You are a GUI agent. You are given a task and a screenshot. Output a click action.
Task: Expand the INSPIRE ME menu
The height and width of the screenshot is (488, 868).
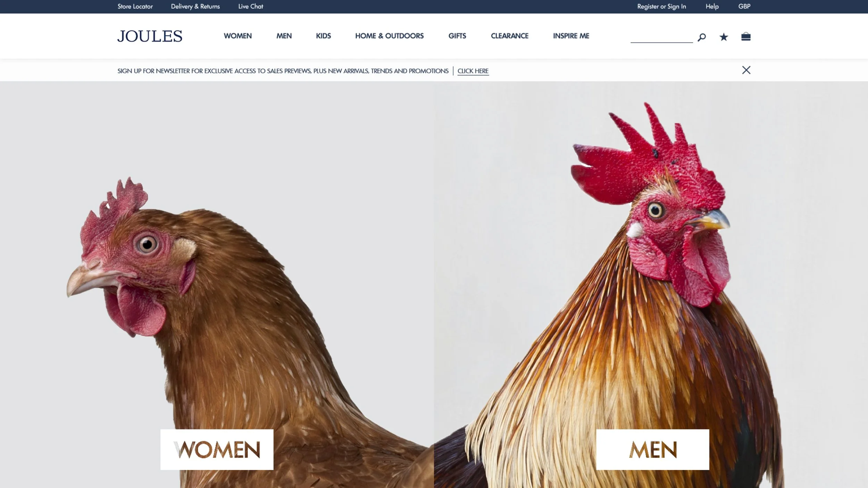tap(571, 36)
